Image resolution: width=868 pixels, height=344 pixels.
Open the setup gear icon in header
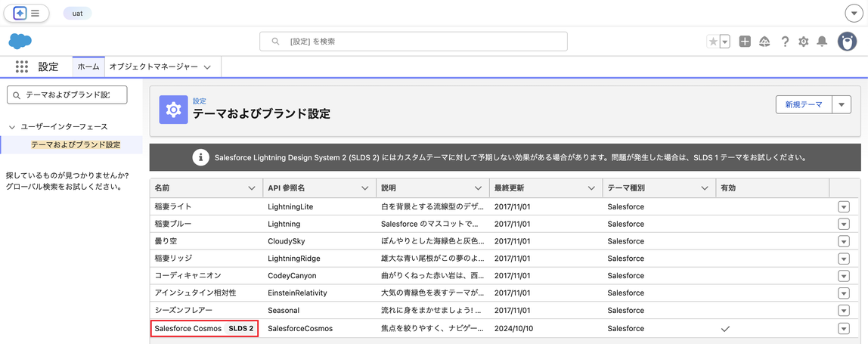(803, 42)
